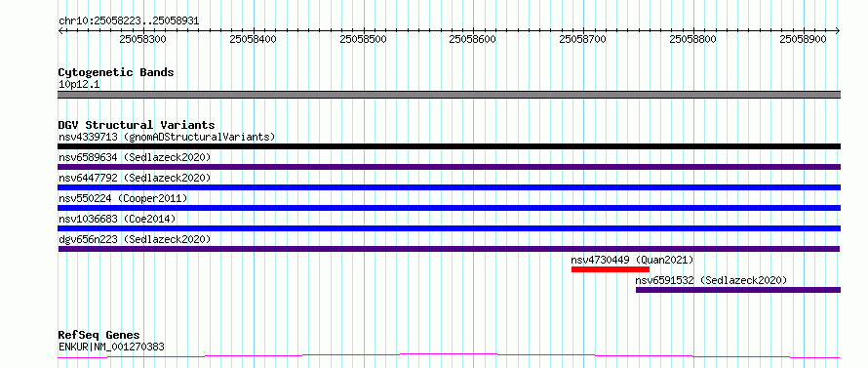Viewport: 868px width, 368px height.
Task: Click variant label nsv4730449 (Quan2021)
Action: click(632, 260)
